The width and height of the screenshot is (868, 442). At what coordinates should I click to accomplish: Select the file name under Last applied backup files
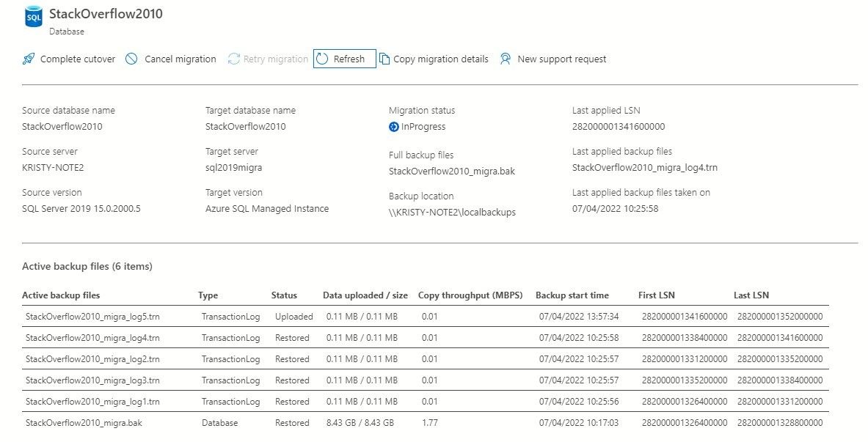point(645,167)
